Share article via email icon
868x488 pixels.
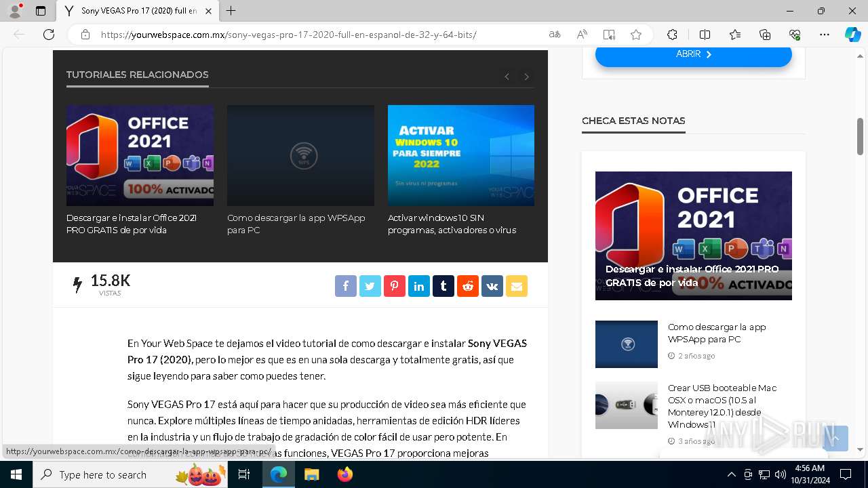click(516, 286)
